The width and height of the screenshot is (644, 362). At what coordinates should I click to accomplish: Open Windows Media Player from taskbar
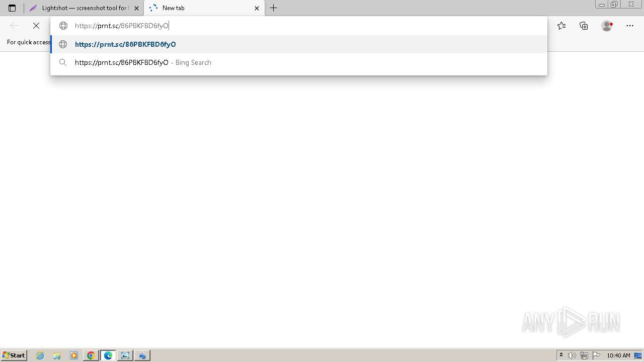74,355
